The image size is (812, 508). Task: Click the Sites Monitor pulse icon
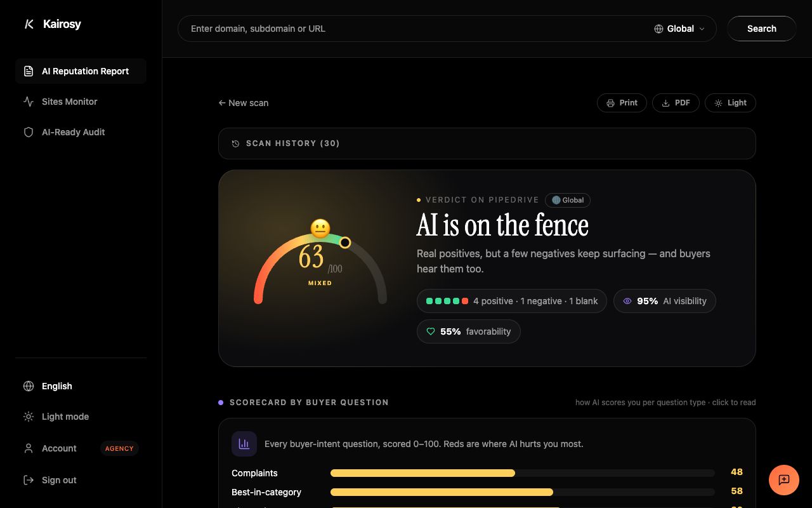click(29, 102)
